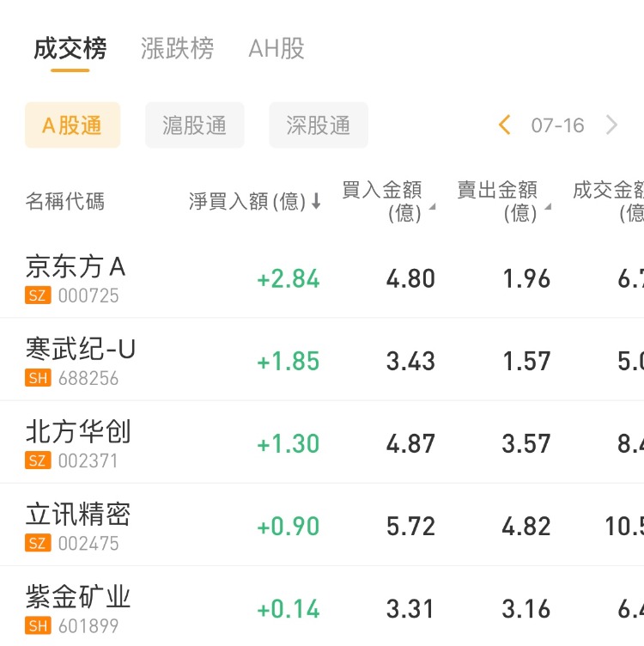Sort by 賣出金額 column
Image resolution: width=644 pixels, height=646 pixels.
(503, 201)
